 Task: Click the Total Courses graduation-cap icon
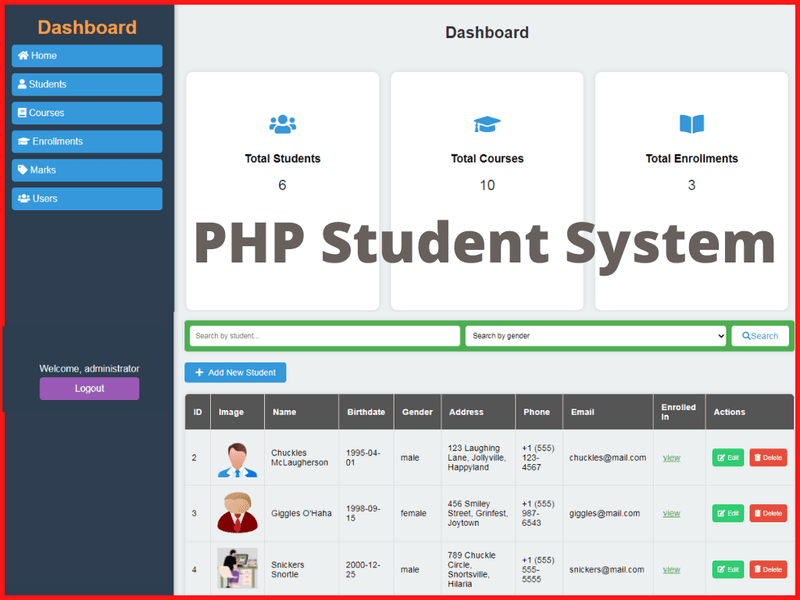click(x=487, y=122)
